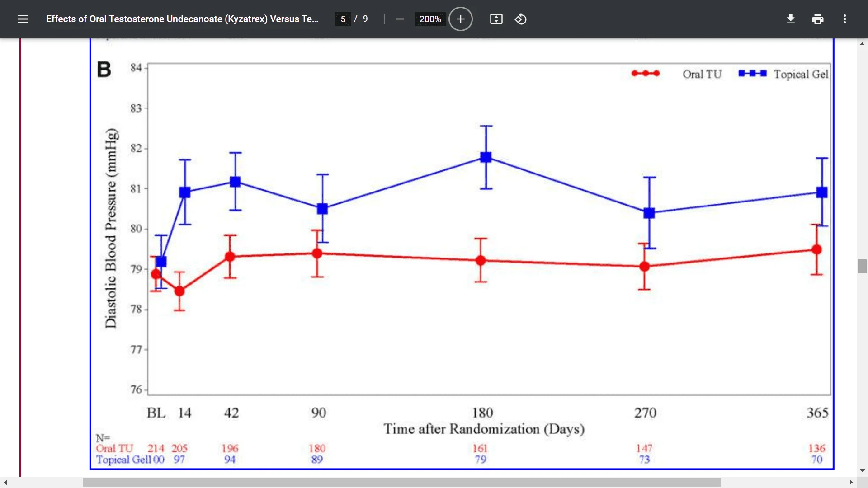Click the x-axis tick label BL
The image size is (868, 488).
(x=156, y=413)
